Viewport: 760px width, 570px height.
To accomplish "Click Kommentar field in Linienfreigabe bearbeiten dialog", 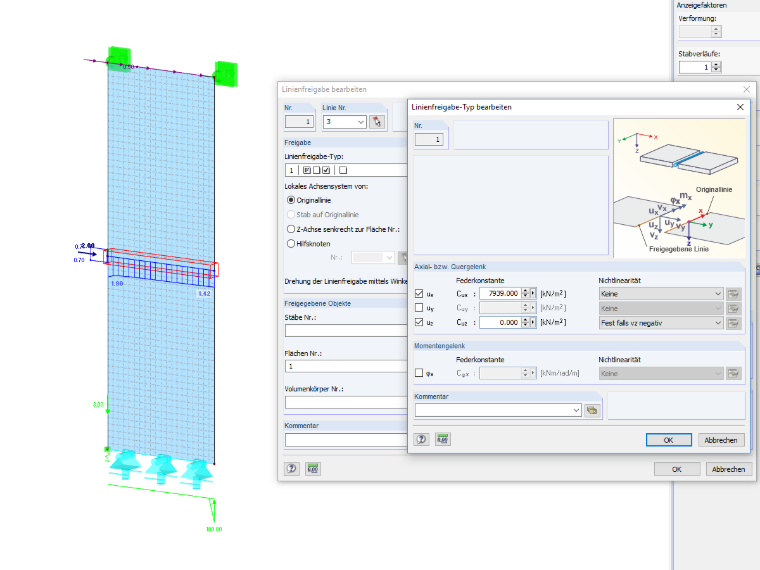I will click(x=346, y=440).
